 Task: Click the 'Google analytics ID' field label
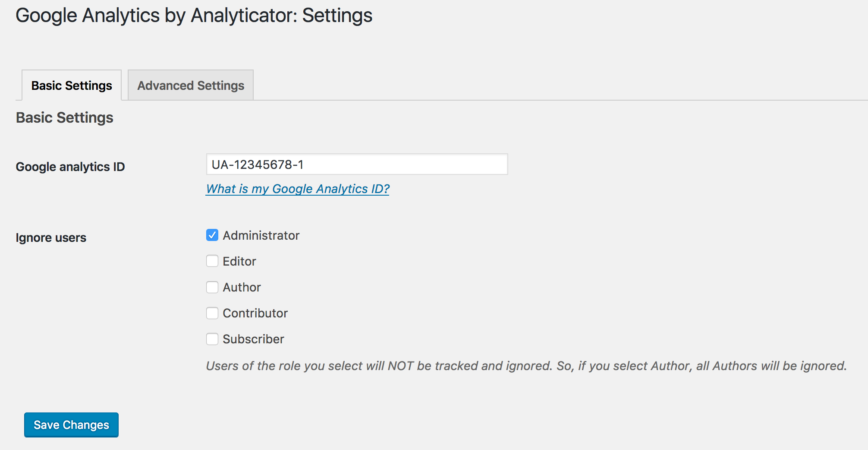pos(70,167)
